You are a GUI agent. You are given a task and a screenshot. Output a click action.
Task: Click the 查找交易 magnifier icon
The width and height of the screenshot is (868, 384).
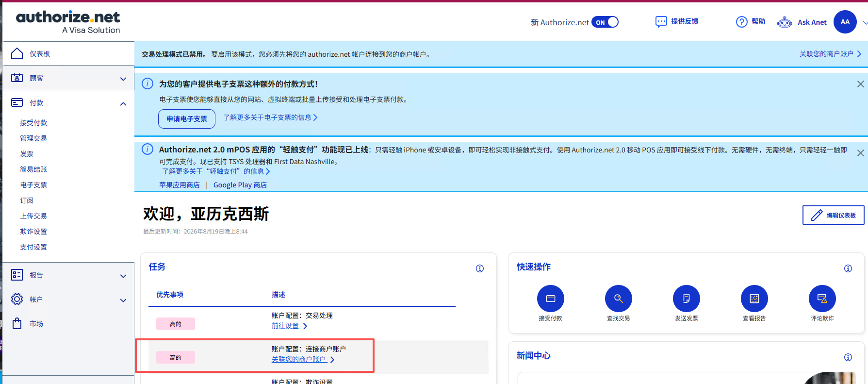(619, 299)
